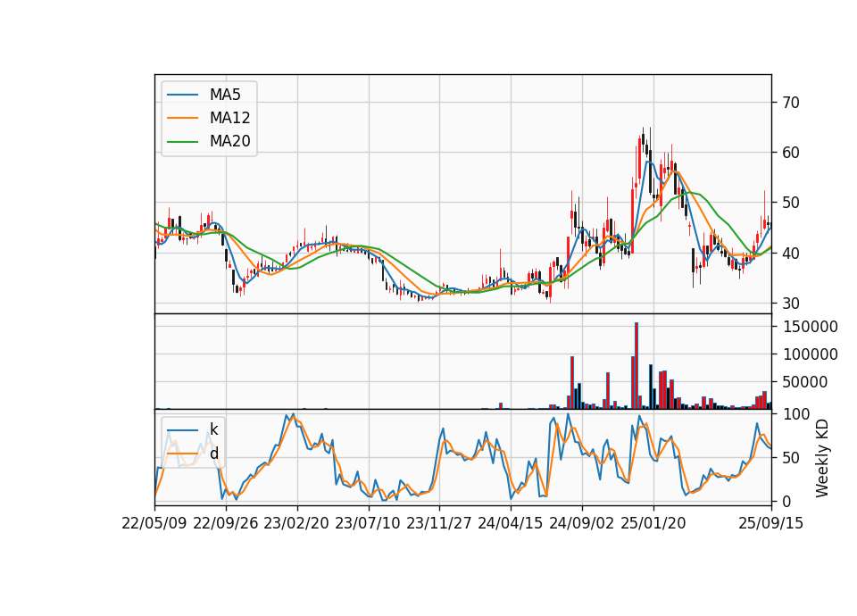Click the KD axis value 100
Viewport: 857px width, 616px height.
pyautogui.click(x=796, y=414)
